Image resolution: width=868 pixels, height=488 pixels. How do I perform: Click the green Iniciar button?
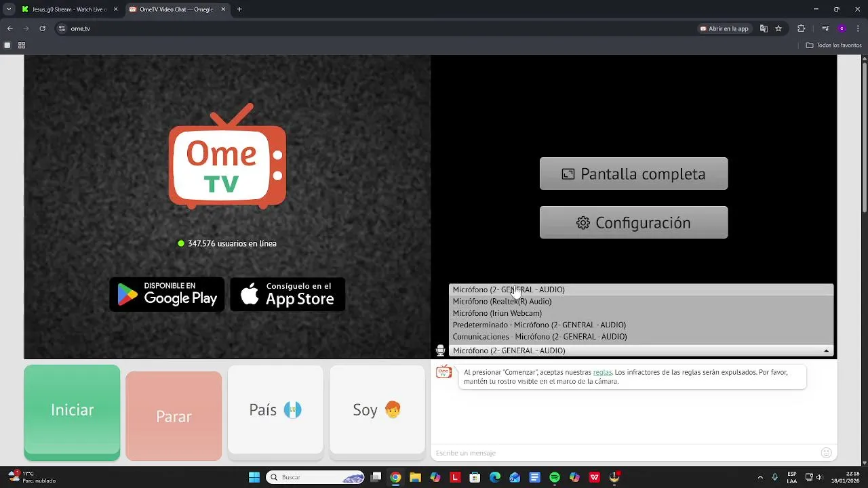click(x=72, y=412)
